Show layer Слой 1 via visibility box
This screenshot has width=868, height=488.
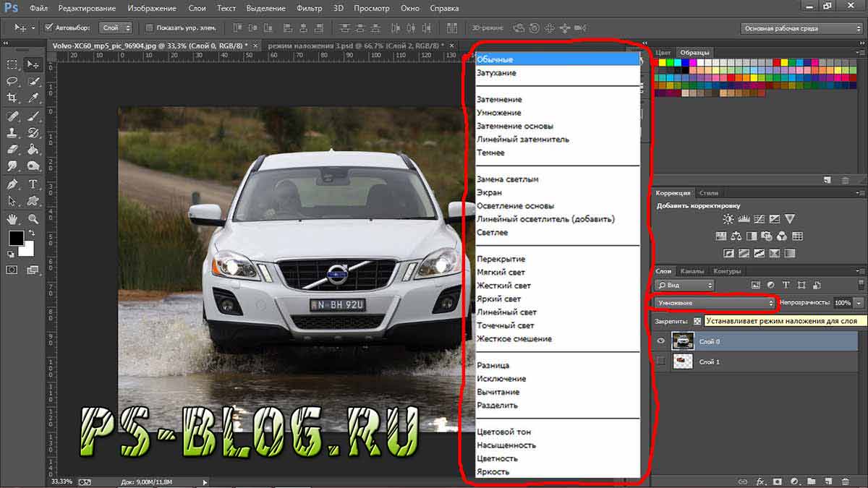coord(660,361)
